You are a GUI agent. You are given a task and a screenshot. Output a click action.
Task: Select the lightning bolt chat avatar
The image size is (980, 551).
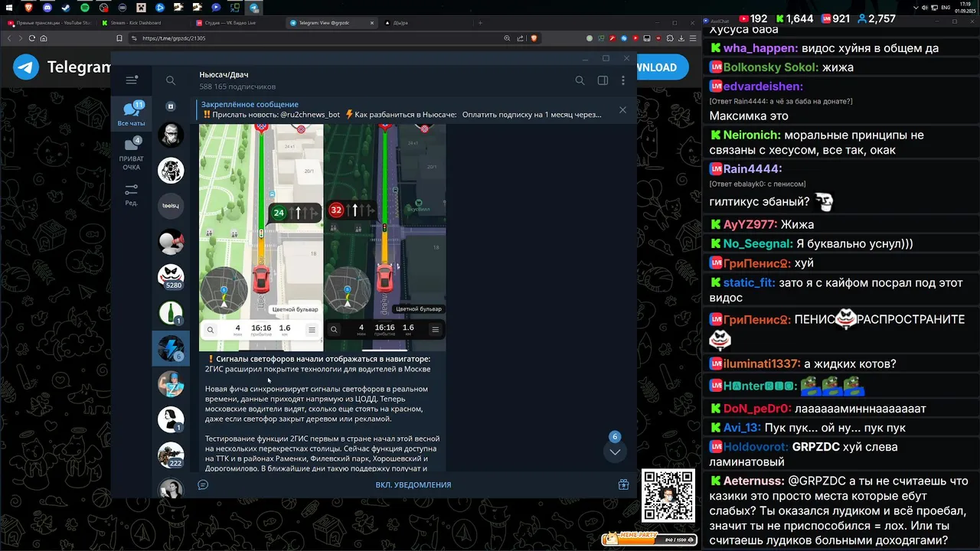pos(171,348)
